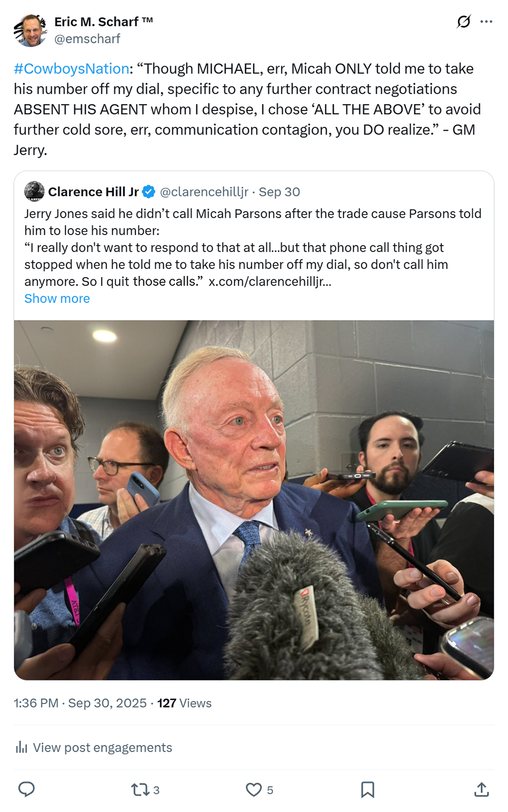Open the three-dot more options menu
This screenshot has width=508, height=812.
click(486, 22)
